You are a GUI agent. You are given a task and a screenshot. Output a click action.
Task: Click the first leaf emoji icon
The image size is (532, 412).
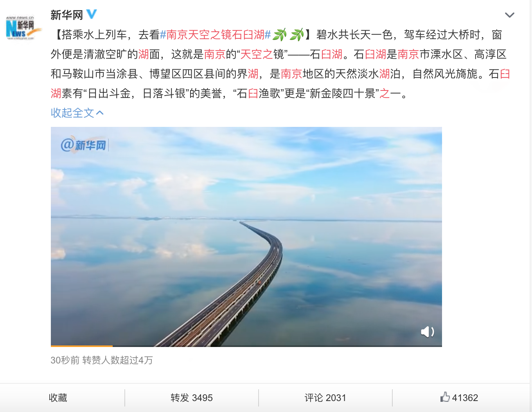click(280, 35)
